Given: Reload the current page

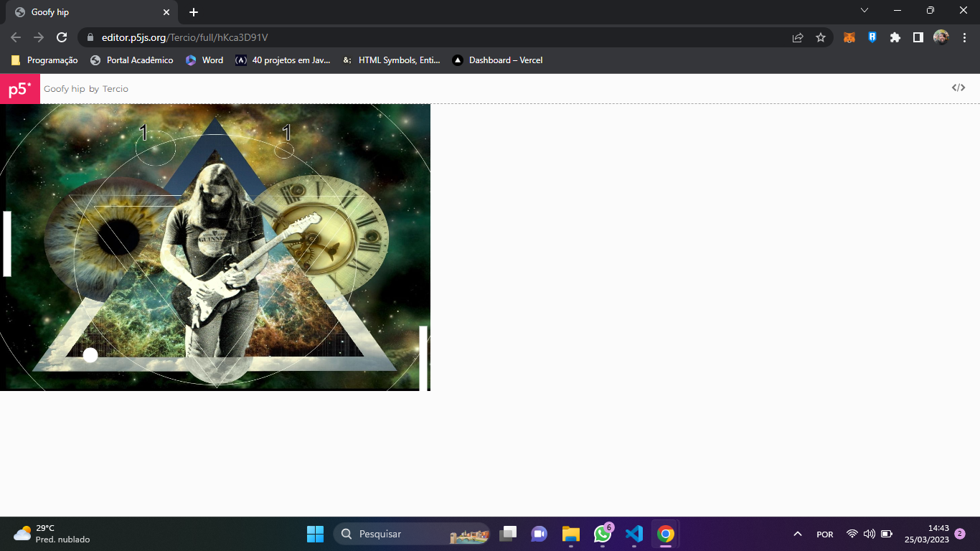Looking at the screenshot, I should pos(62,37).
